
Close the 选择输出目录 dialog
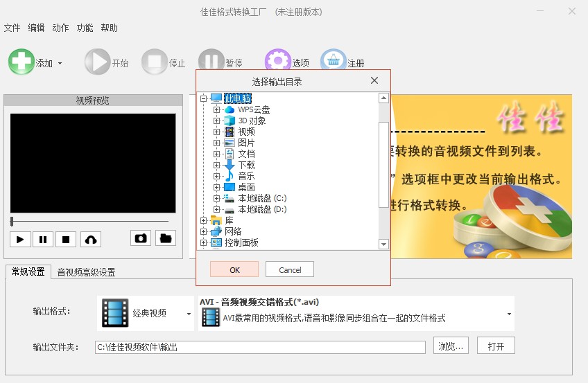click(x=374, y=80)
